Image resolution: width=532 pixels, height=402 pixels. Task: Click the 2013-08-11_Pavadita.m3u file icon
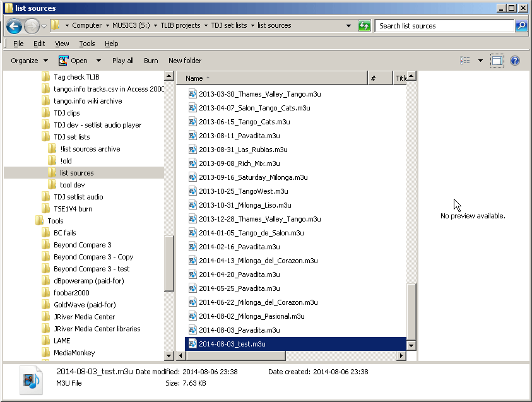pyautogui.click(x=193, y=136)
